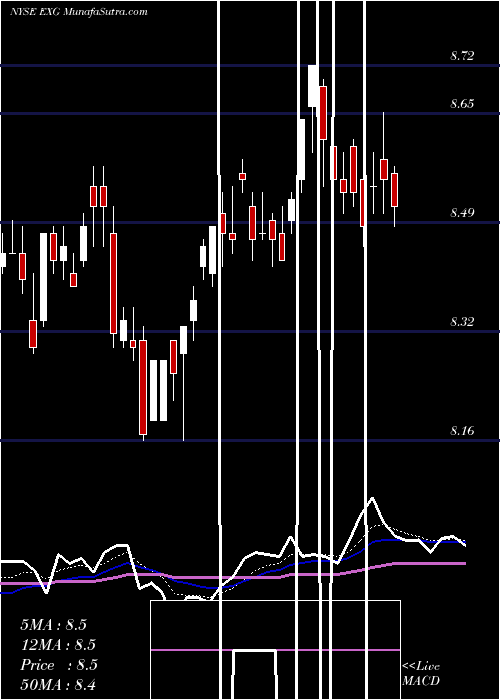Viewport: 500px width, 700px height.
Task: Click the 50MA : 8.4 readout
Action: [x=58, y=684]
